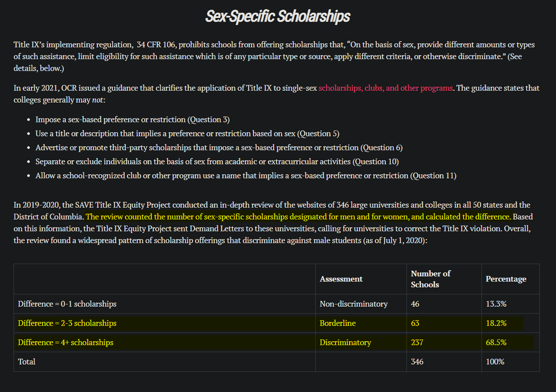Select the Percentage column header
This screenshot has width=556, height=392.
tap(506, 279)
